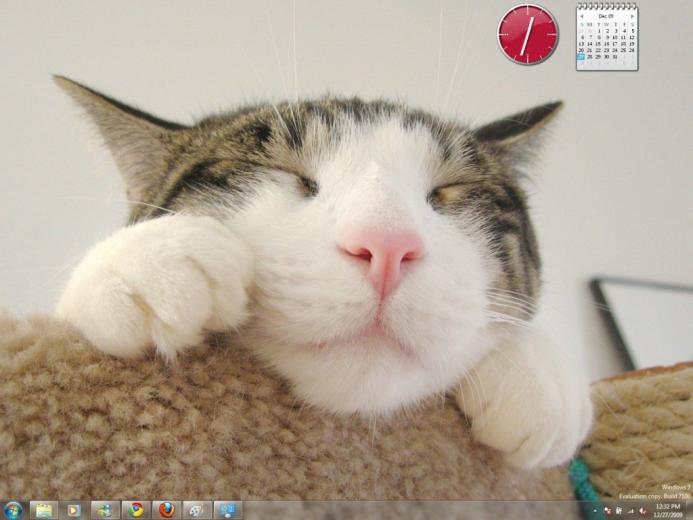Open the network signal tray icon
The image size is (693, 520).
[631, 511]
